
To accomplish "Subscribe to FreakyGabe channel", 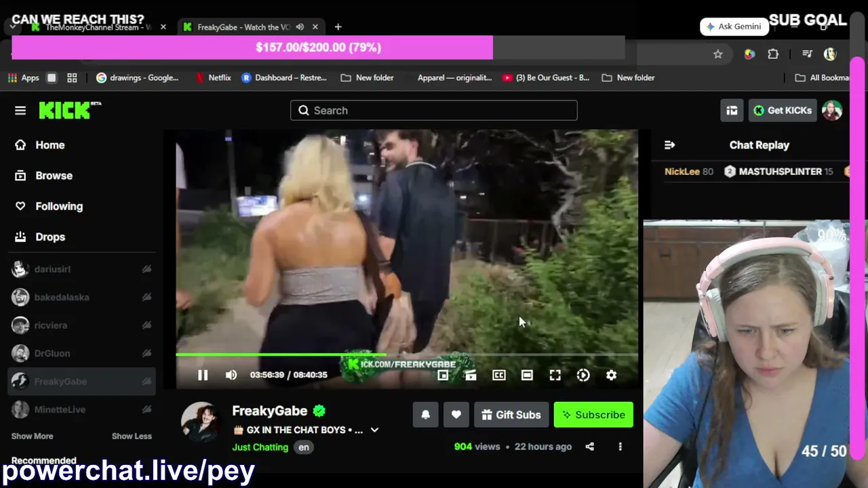I will (593, 415).
